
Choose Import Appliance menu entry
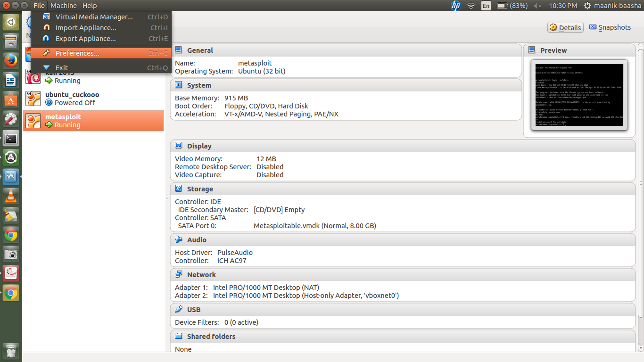click(101, 28)
